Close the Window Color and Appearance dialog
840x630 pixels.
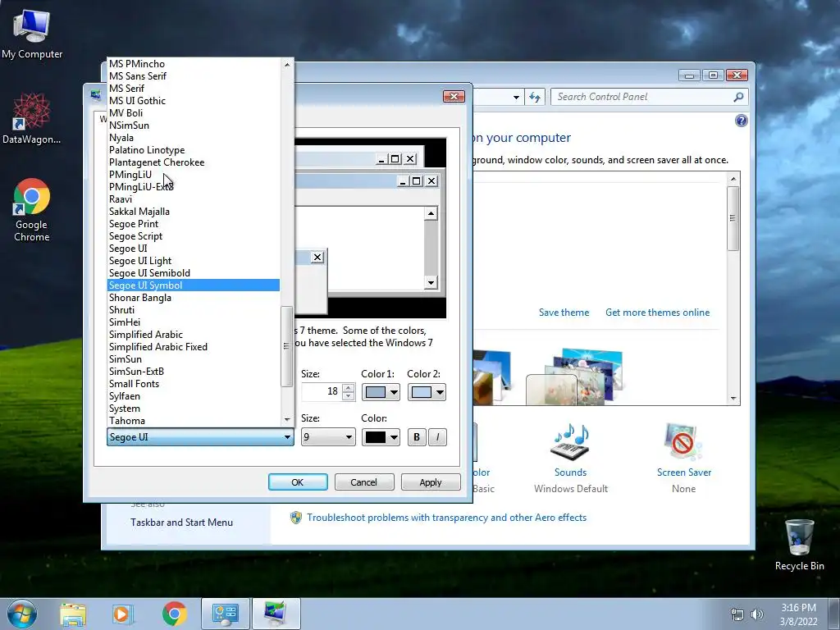(454, 97)
